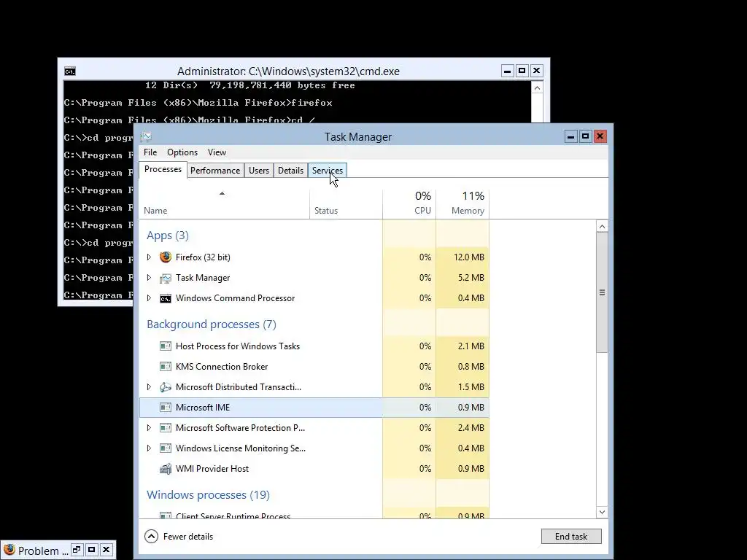This screenshot has height=560, width=747.
Task: Click the cmd.exe window title icon
Action: (70, 71)
